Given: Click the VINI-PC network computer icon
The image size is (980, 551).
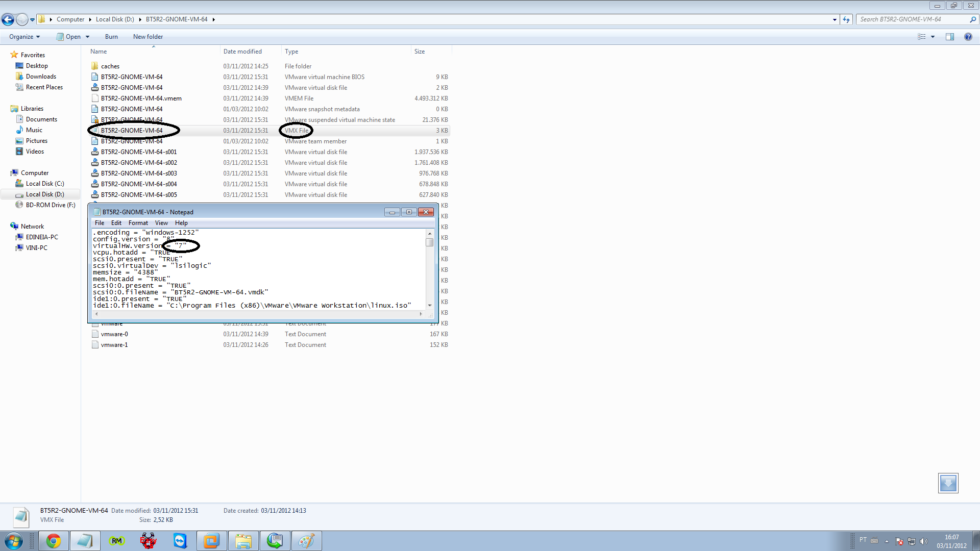Looking at the screenshot, I should 19,248.
